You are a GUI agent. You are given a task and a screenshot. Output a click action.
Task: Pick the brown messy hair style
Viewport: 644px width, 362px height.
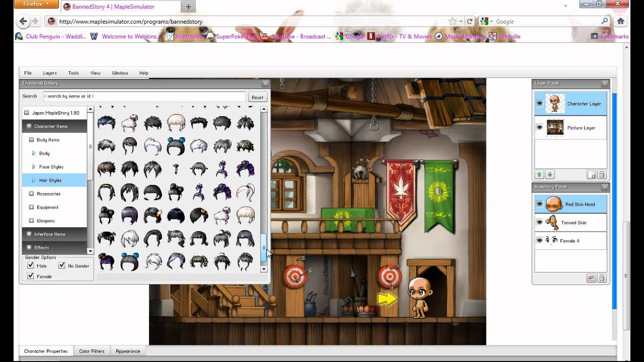coord(106,169)
